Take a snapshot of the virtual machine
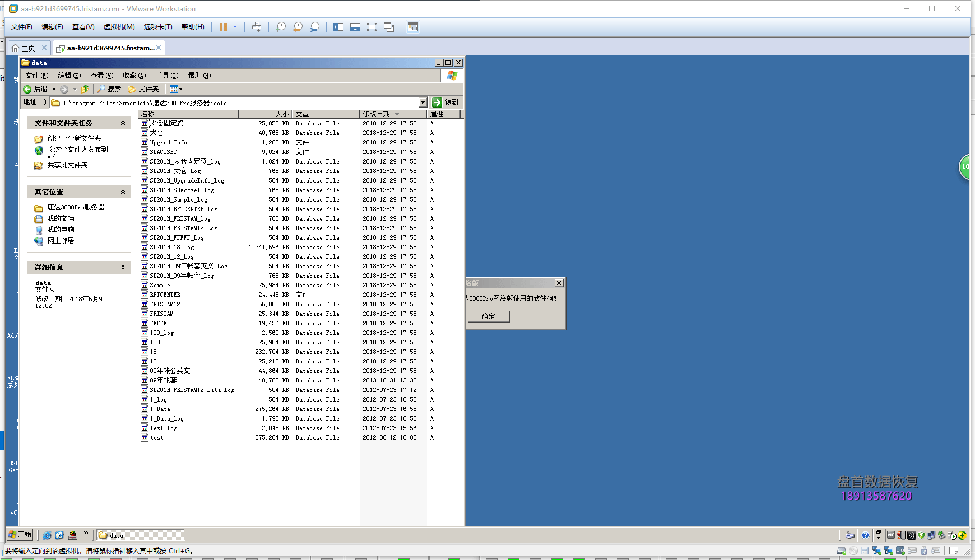 [281, 27]
